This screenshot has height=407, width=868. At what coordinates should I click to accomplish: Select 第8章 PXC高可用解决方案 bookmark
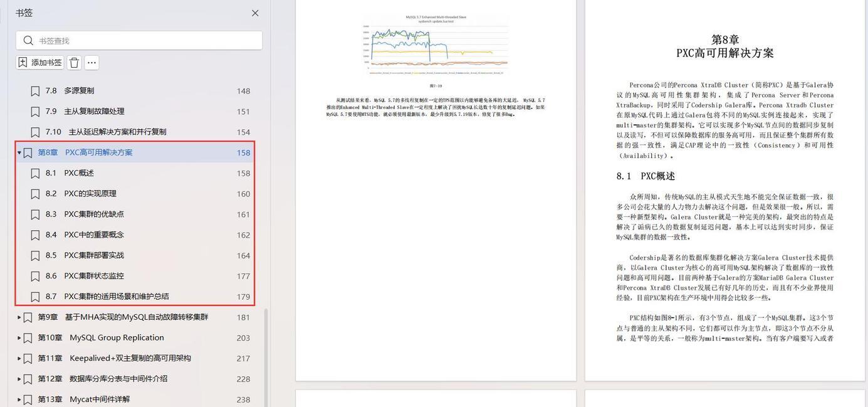tap(85, 152)
